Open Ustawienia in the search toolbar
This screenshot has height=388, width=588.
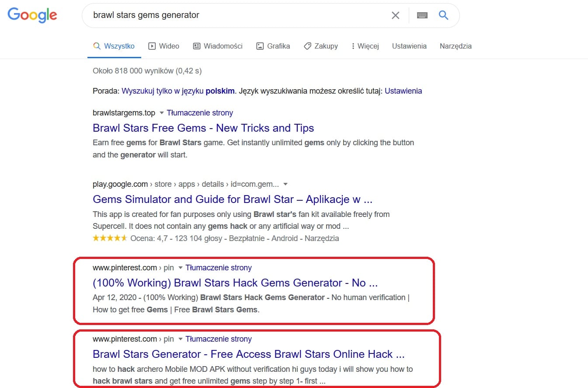(409, 46)
